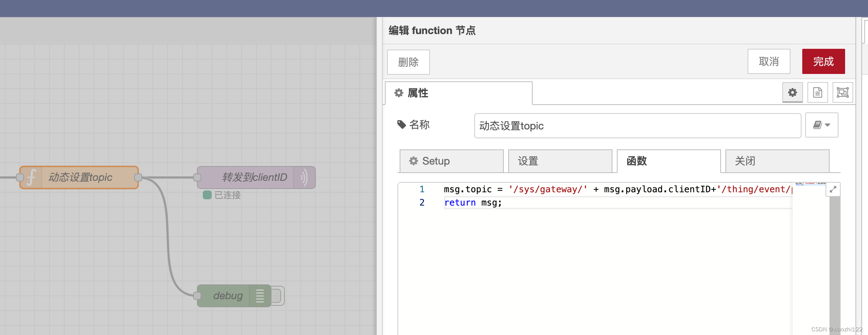
Task: Edit the 名称 name input field
Action: 638,126
